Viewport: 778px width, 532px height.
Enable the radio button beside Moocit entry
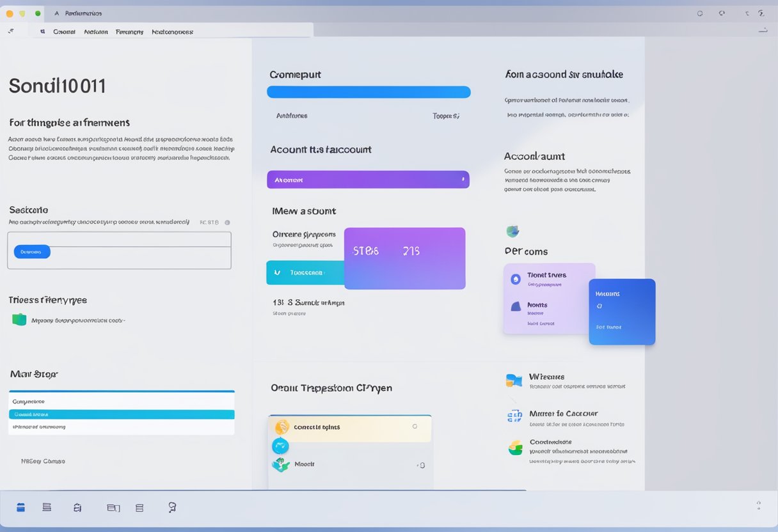(421, 465)
